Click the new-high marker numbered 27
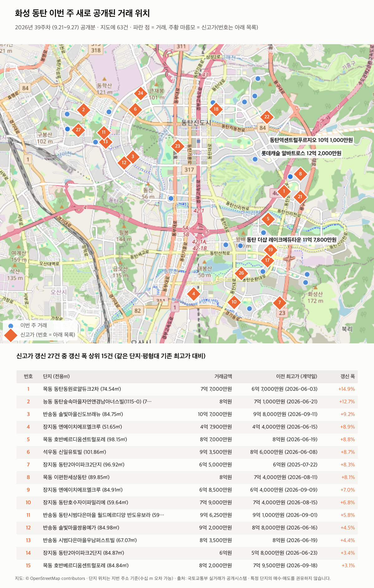The width and height of the screenshot is (374, 588). 78,130
